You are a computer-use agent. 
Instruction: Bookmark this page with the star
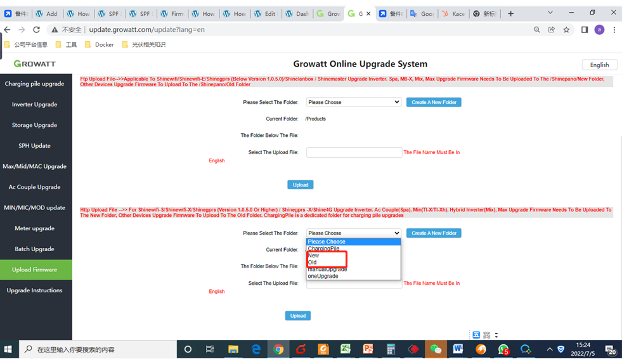566,30
